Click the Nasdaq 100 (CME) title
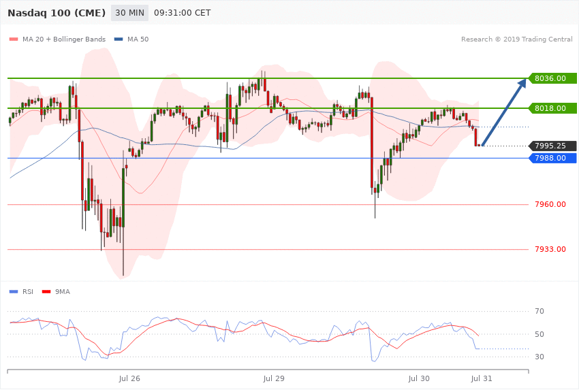 pos(57,13)
